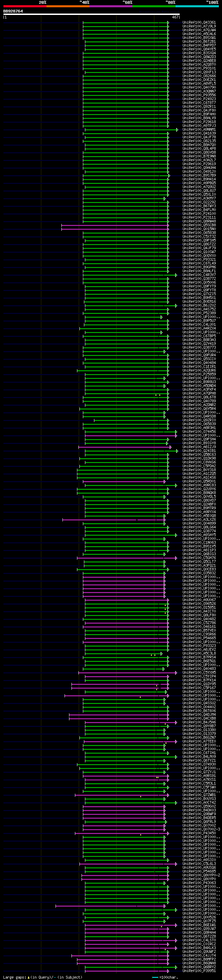Click the UniRef100_Q5SCB8 label
The width and height of the screenshot is (222, 980).
[x=199, y=225]
